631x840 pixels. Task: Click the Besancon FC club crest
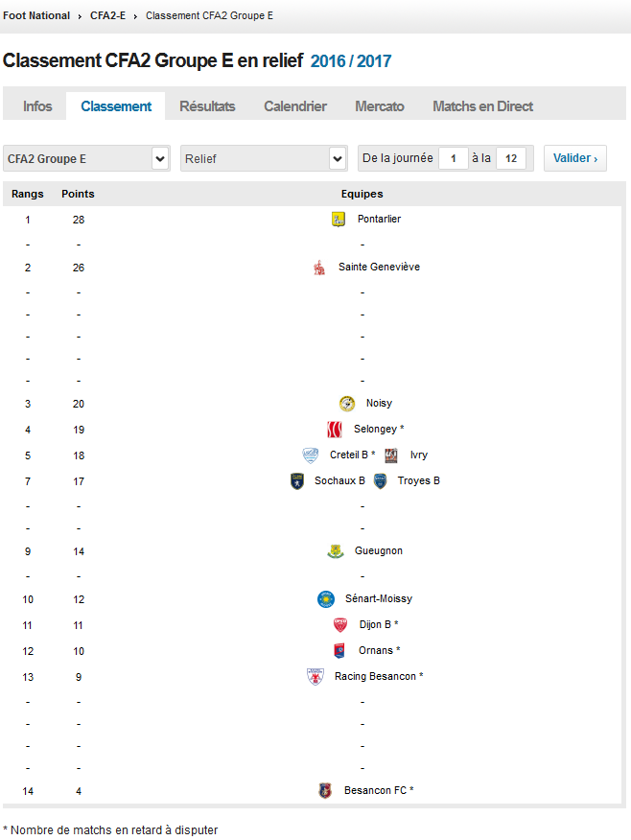[325, 791]
